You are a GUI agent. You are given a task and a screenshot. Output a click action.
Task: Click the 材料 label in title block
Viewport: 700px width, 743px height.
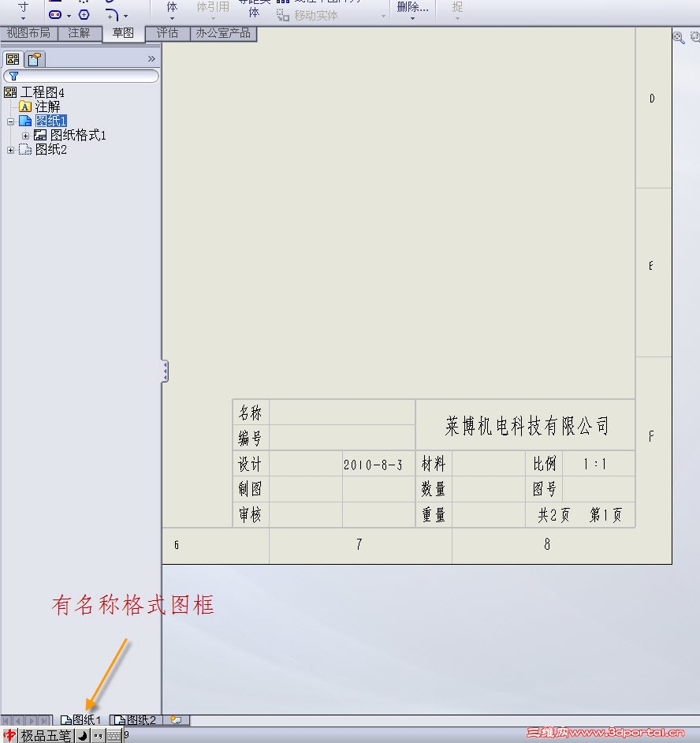434,464
